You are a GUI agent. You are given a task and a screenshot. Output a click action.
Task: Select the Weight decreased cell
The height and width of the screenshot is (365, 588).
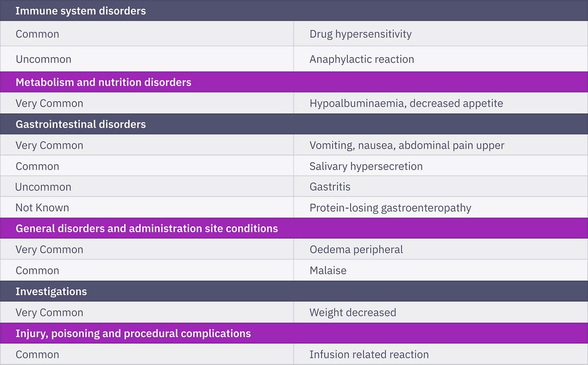441,312
